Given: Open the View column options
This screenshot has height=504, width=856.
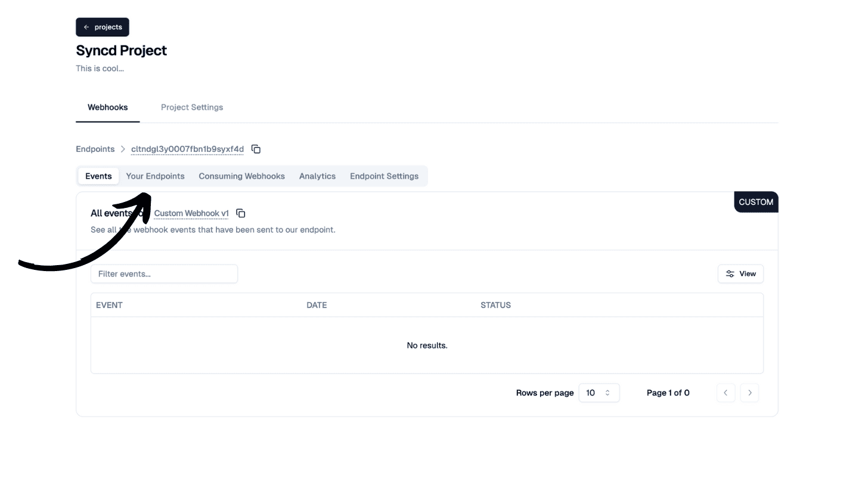Looking at the screenshot, I should tap(740, 274).
